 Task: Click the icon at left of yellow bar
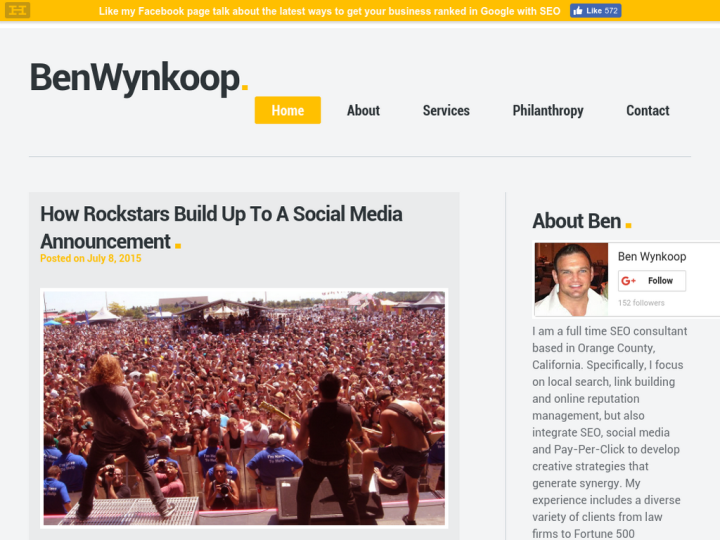pyautogui.click(x=17, y=10)
